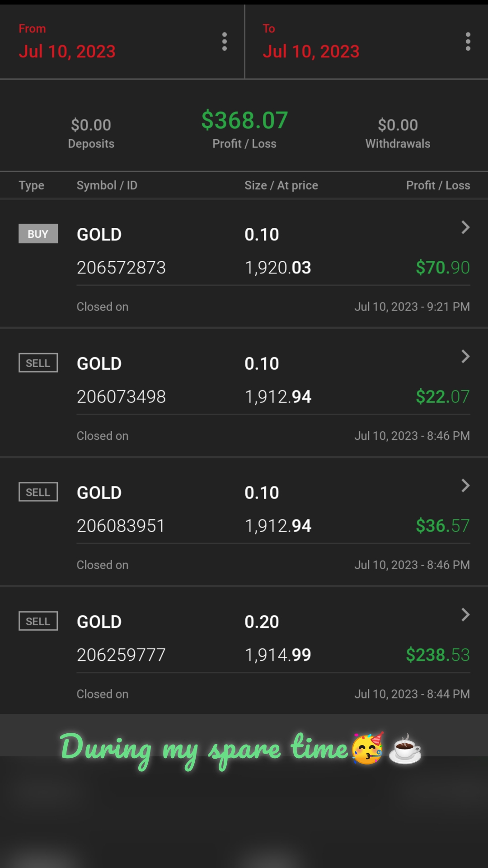Tap the SELL badge on order 206259777
Image resolution: width=488 pixels, height=868 pixels.
click(38, 621)
